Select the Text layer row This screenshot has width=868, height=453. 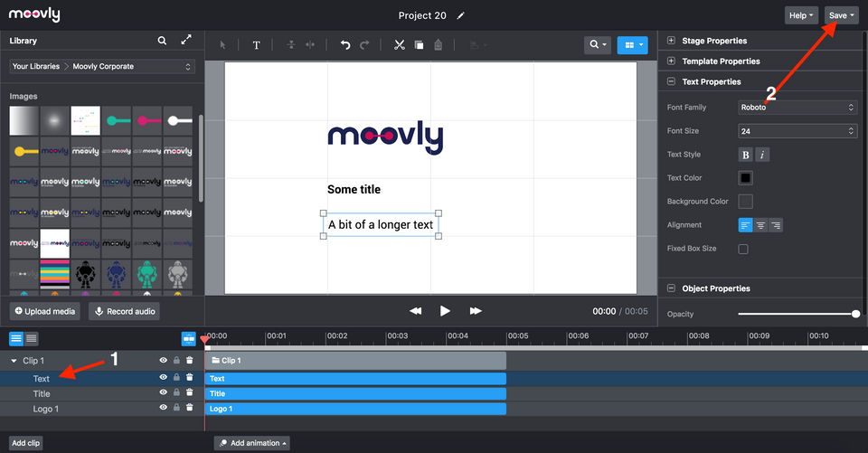102,378
